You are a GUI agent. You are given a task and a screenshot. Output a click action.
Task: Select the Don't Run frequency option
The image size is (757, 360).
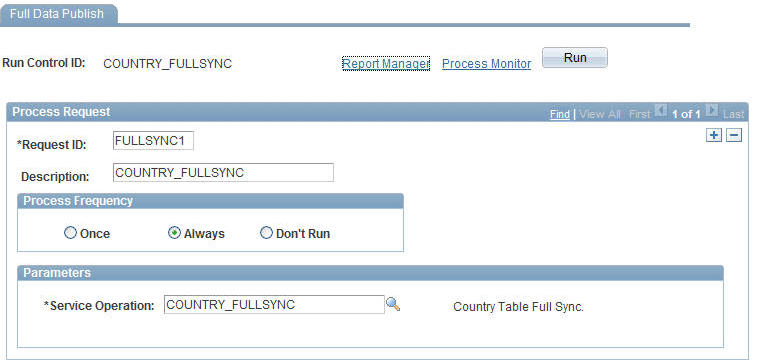click(266, 234)
